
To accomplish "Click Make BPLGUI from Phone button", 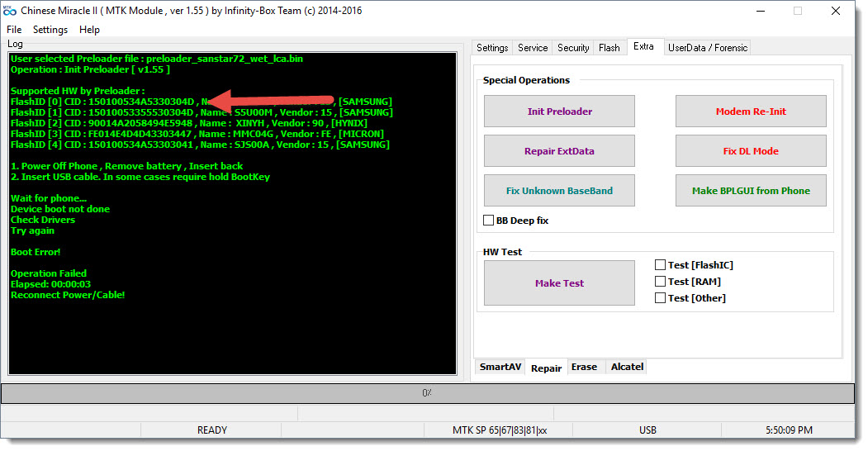I will point(751,191).
